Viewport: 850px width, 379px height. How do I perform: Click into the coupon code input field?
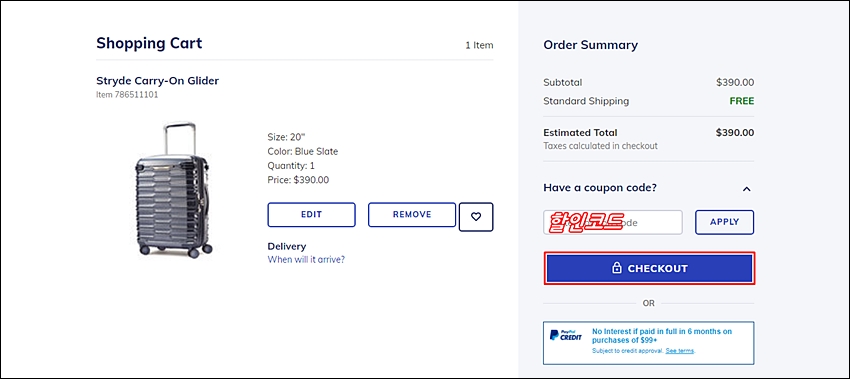(613, 222)
